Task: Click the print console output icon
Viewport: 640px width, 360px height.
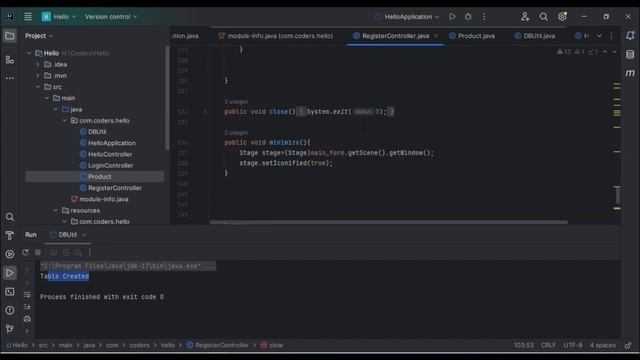Action: coord(27,319)
